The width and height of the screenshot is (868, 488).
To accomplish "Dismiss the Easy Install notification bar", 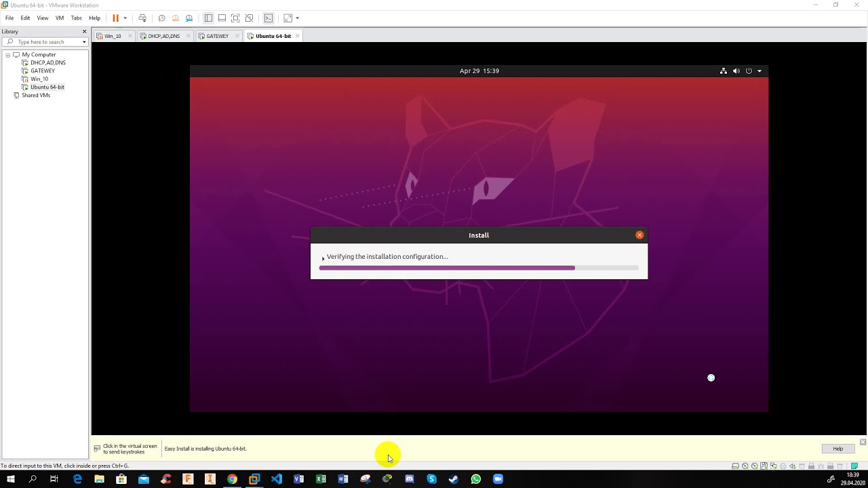I will click(863, 442).
